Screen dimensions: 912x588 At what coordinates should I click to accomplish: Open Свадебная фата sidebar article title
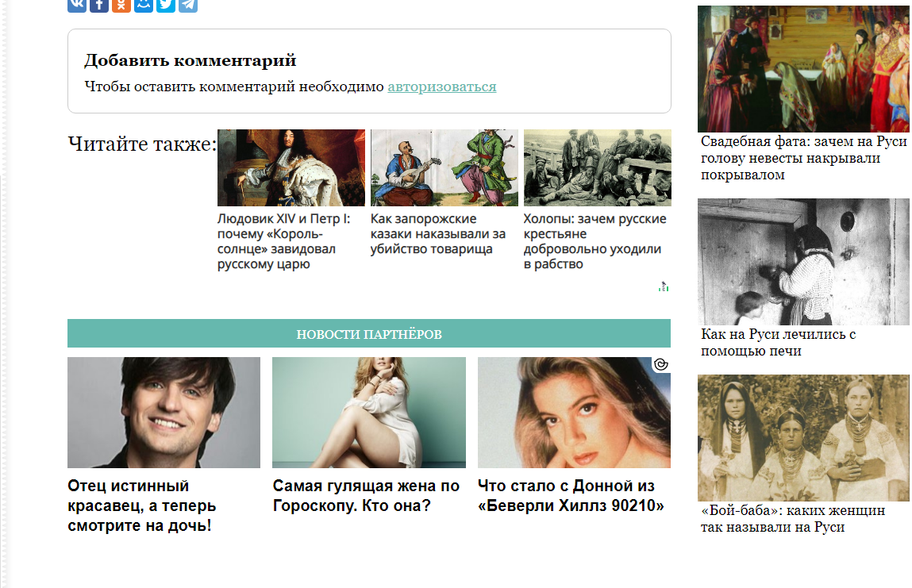coord(803,158)
